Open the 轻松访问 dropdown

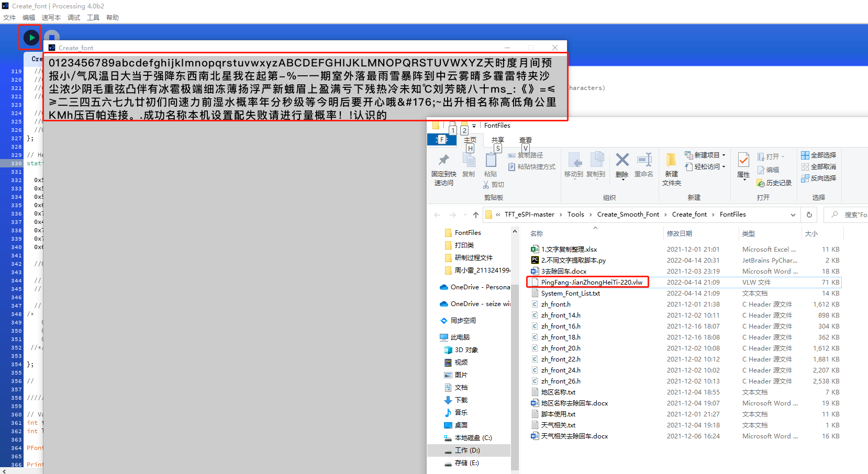coord(705,166)
